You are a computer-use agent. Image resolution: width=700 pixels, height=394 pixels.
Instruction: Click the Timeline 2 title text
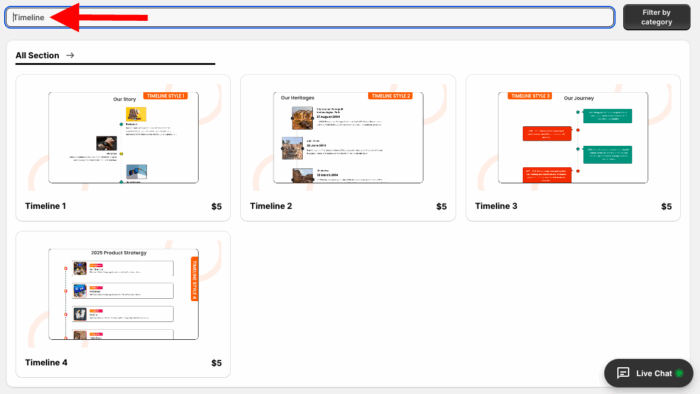pos(271,206)
